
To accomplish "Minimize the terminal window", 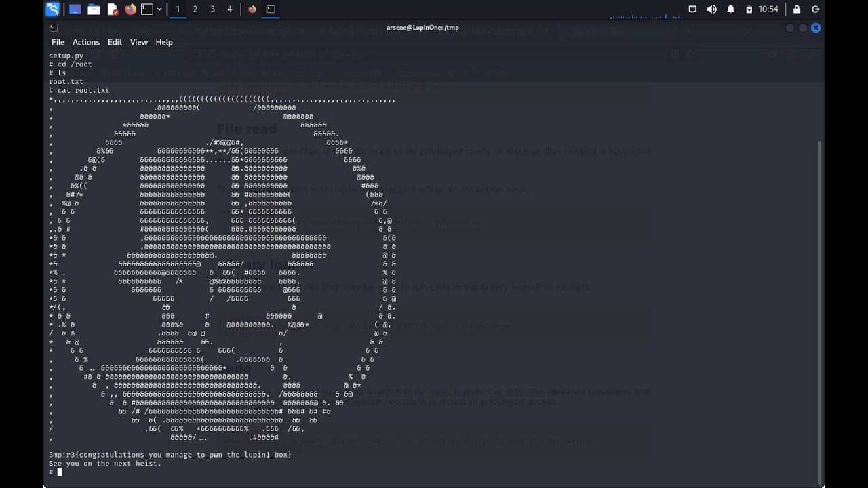I will [789, 28].
